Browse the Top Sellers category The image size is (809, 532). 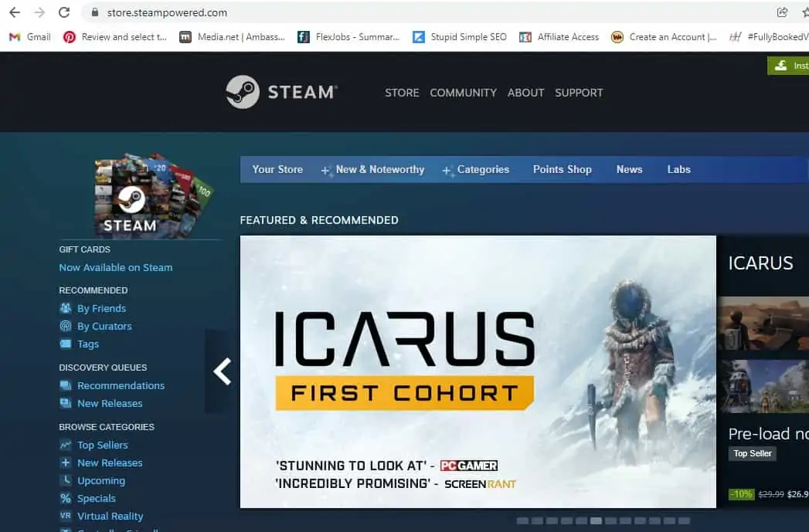click(x=103, y=445)
